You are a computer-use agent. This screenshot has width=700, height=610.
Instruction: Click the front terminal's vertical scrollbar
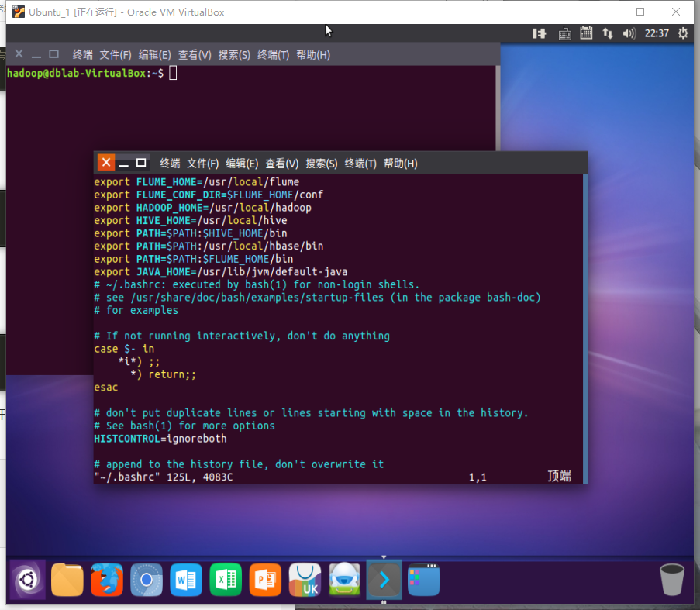point(584,329)
